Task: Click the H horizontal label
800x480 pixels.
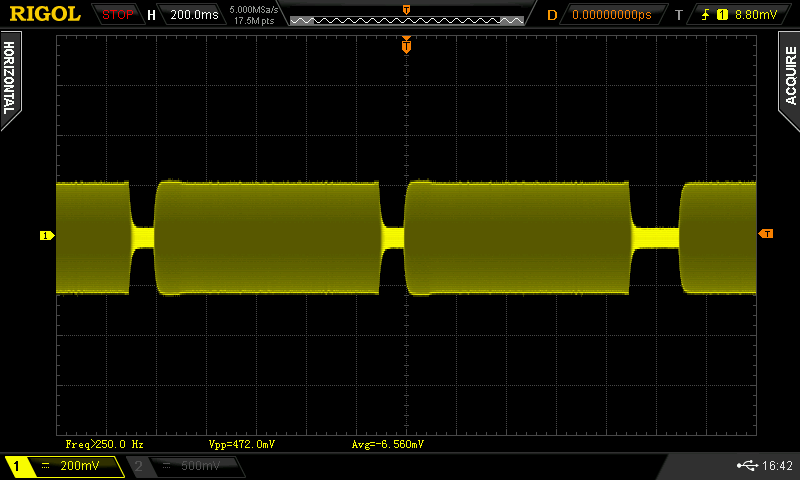Action: tap(151, 15)
